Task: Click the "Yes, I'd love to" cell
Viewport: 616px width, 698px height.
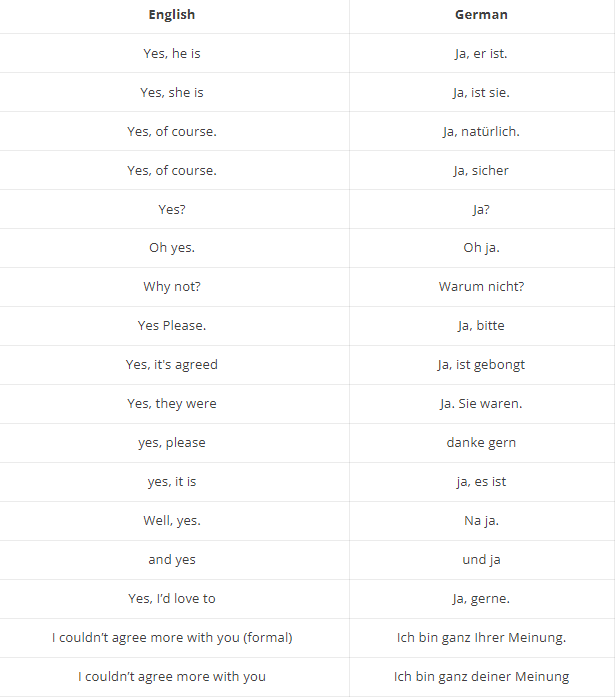Action: pyautogui.click(x=172, y=599)
